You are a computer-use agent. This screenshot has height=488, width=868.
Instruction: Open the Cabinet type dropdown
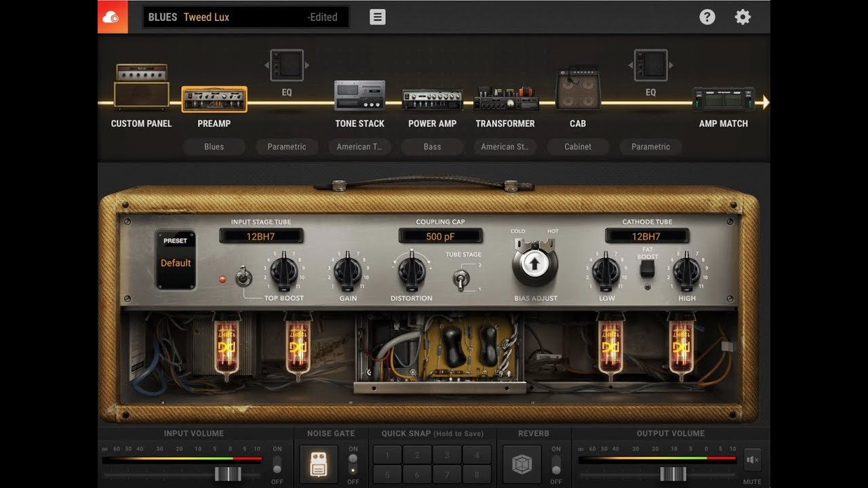(x=578, y=146)
